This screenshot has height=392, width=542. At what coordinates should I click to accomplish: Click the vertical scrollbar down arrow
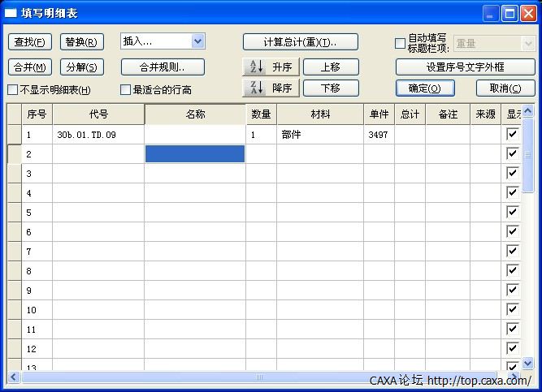(x=527, y=364)
